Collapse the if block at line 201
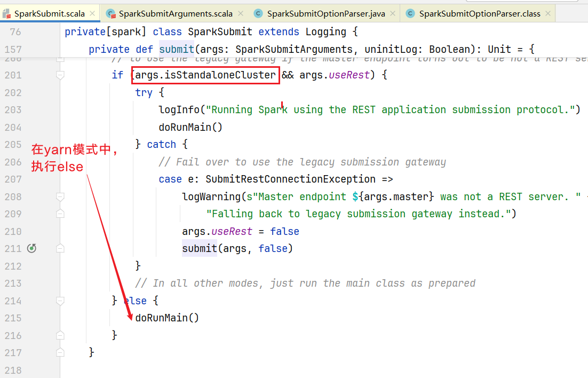This screenshot has width=588, height=378. tap(60, 75)
